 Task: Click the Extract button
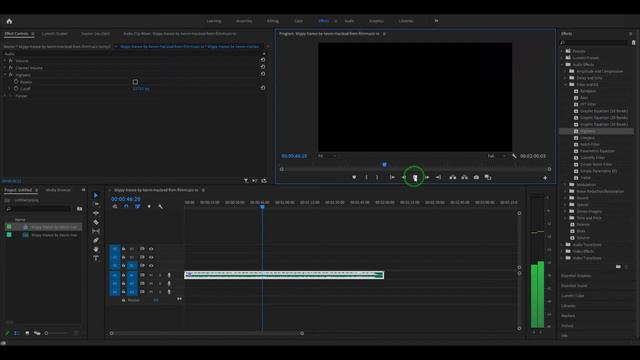(464, 177)
